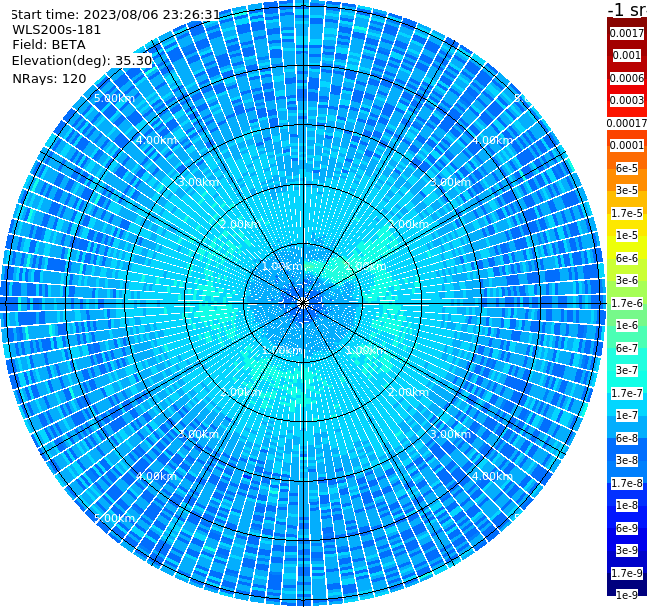Click the 5.00km range label in lower-left quadrant

[114, 518]
